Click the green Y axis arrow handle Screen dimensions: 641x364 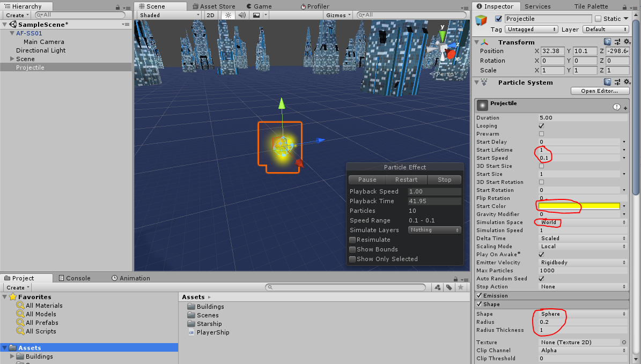point(282,103)
